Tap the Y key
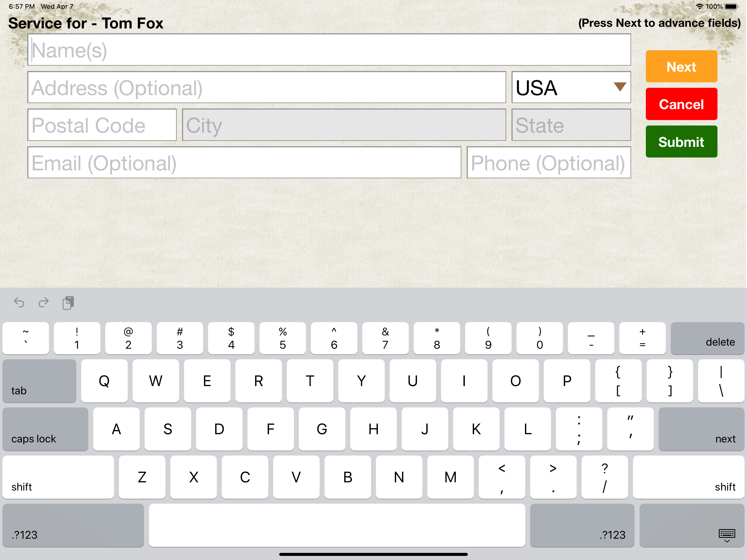 click(361, 381)
